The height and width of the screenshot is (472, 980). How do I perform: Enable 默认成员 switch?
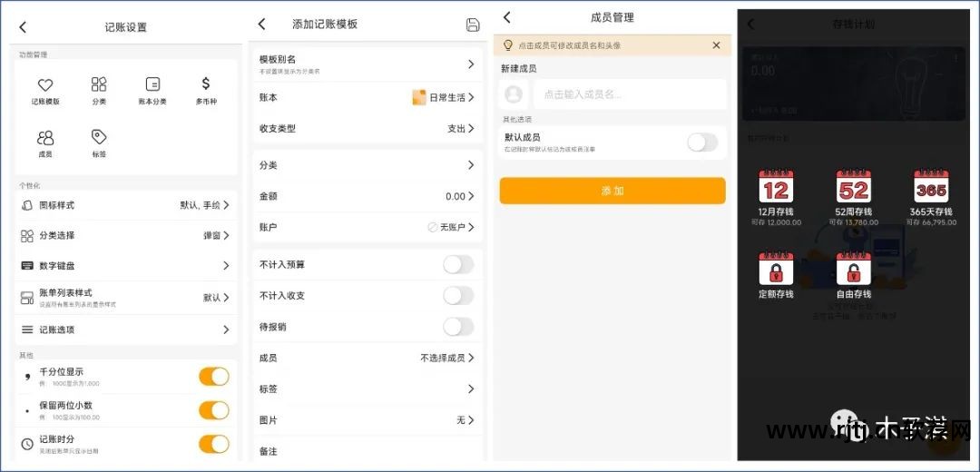tap(702, 142)
